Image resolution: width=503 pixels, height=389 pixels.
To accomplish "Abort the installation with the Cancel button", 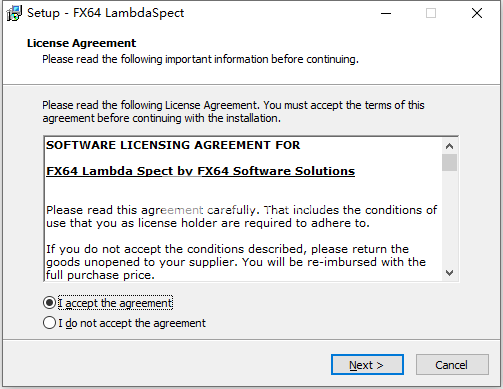I will pyautogui.click(x=452, y=365).
